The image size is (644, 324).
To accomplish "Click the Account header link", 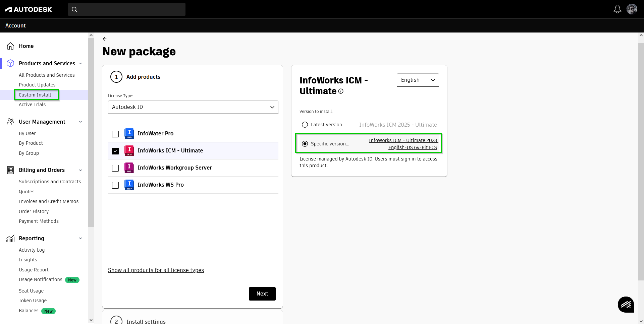I will pos(15,25).
